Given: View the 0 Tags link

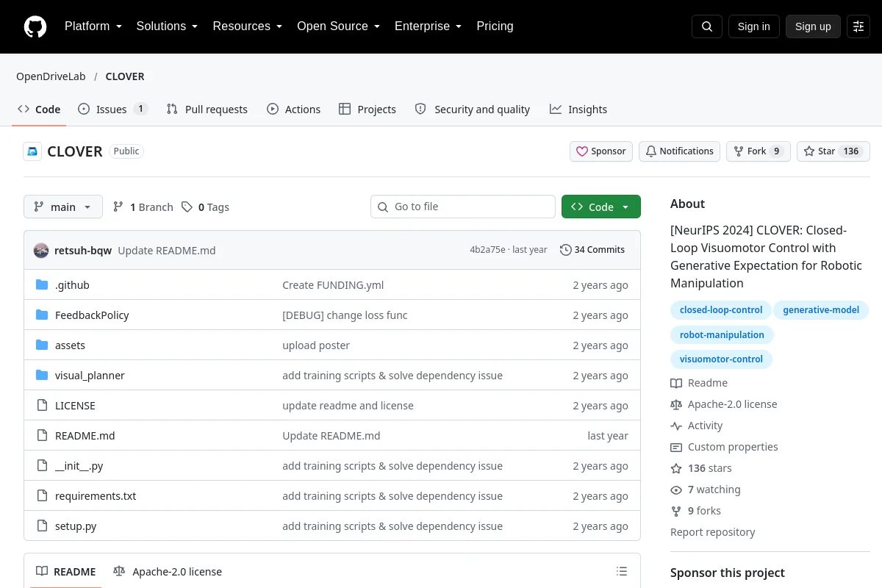Looking at the screenshot, I should point(206,207).
